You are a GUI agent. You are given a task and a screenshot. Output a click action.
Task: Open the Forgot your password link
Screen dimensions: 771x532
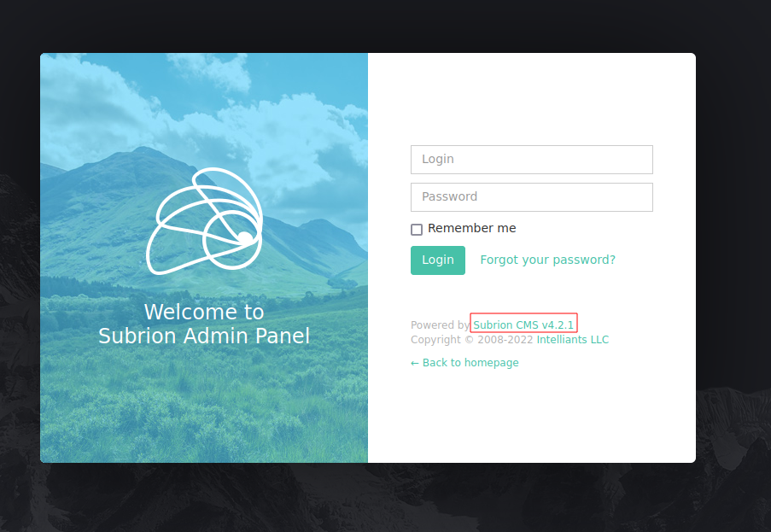pos(547,260)
